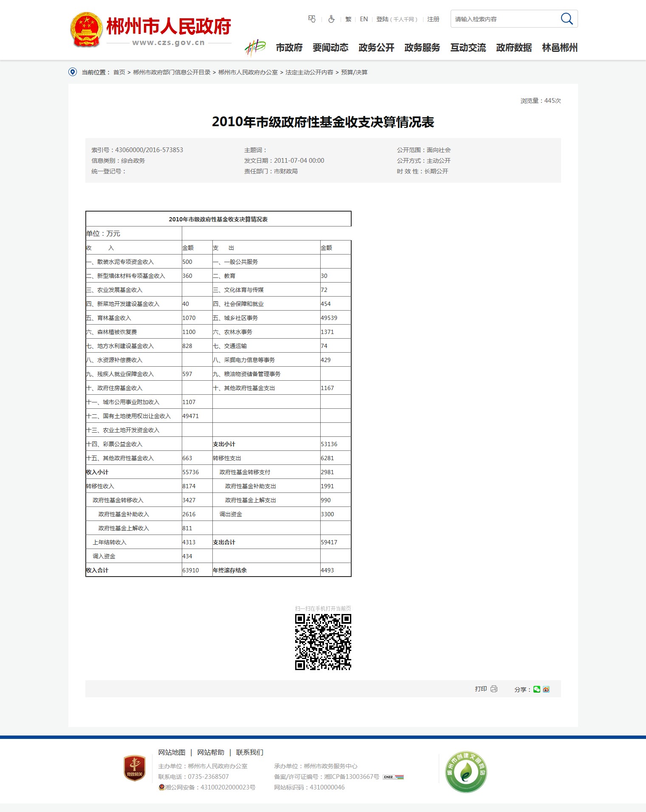646x812 pixels.
Task: Click the 注册 register link
Action: coord(433,19)
